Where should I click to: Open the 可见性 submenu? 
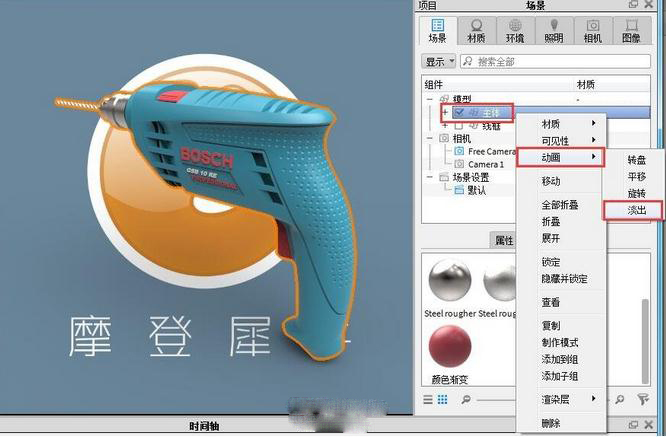pyautogui.click(x=561, y=141)
